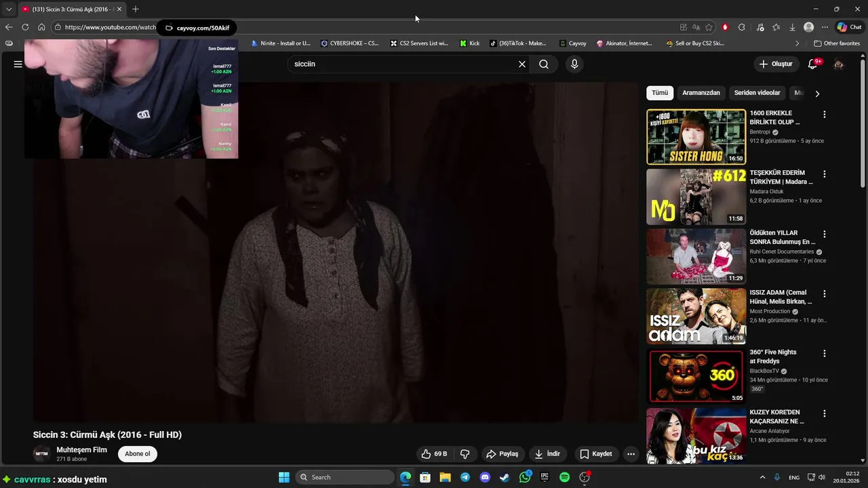Save video with Kaydet button
The width and height of the screenshot is (868, 488).
pos(596,454)
